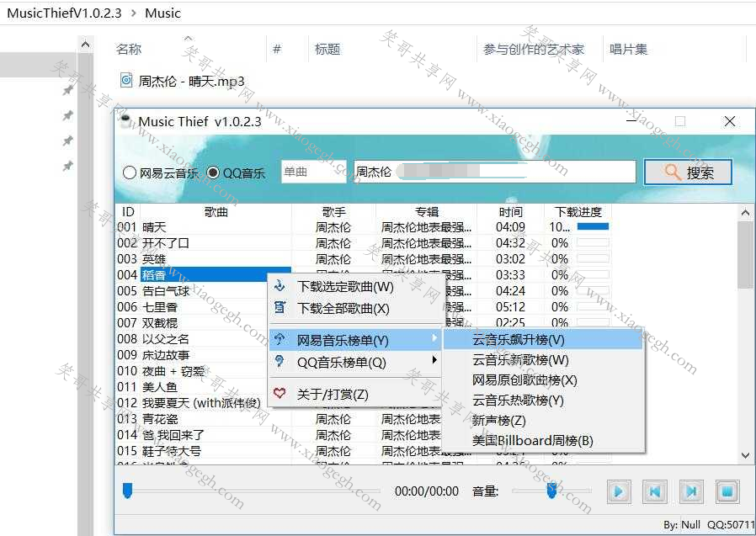756x536 pixels.
Task: Click the volume slider thumb
Action: pyautogui.click(x=552, y=491)
